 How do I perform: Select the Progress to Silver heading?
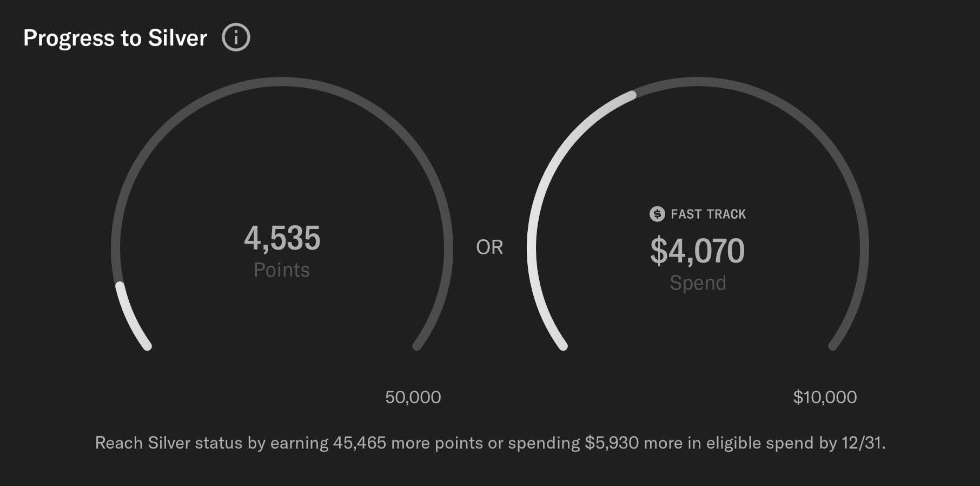(x=115, y=38)
